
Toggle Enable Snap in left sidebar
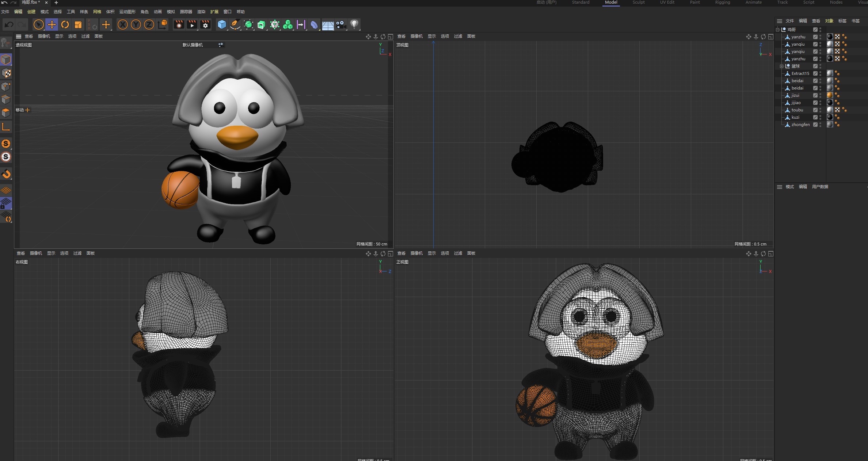[x=6, y=174]
